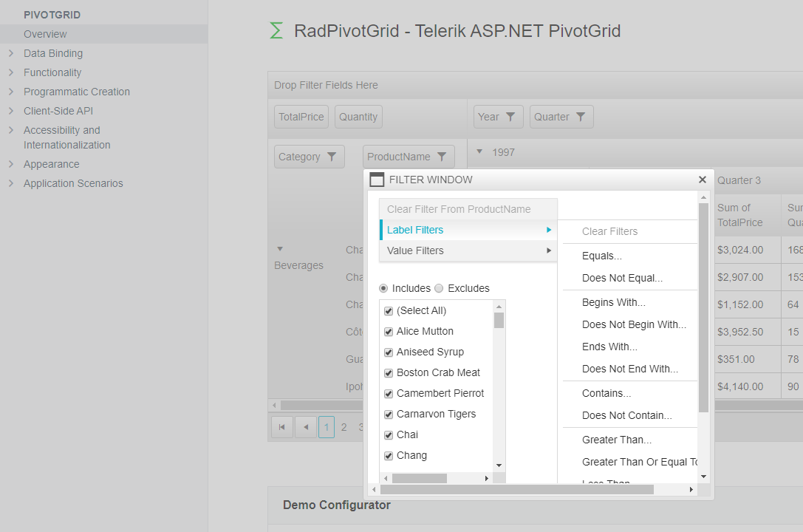
Task: Click the Year field filter funnel icon
Action: pyautogui.click(x=510, y=117)
